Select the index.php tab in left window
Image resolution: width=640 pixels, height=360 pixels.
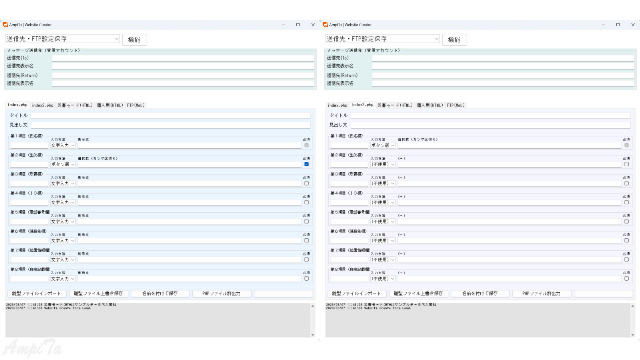pyautogui.click(x=18, y=105)
